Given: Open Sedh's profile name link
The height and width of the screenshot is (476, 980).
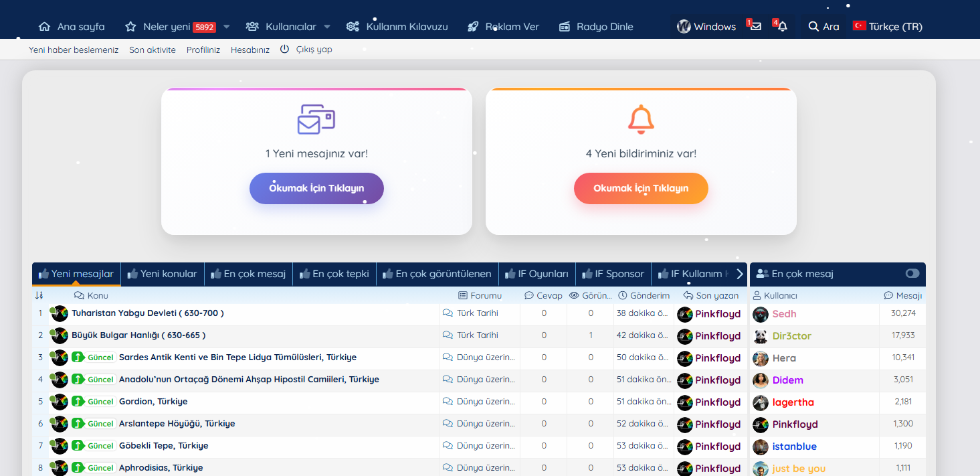Looking at the screenshot, I should [784, 314].
